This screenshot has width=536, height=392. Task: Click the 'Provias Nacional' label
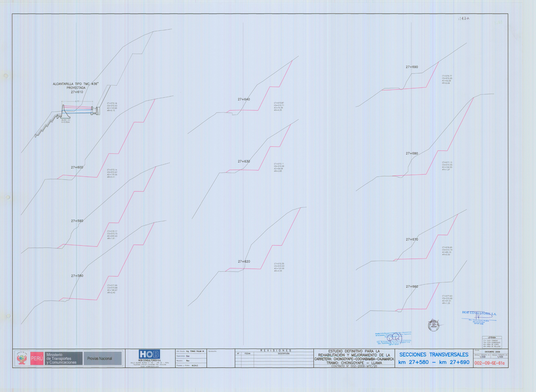point(99,359)
